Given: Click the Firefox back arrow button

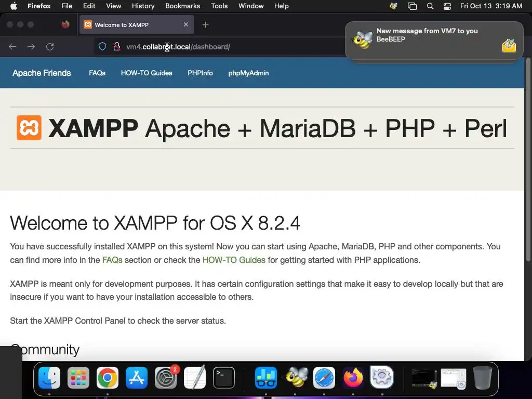Looking at the screenshot, I should pos(12,46).
